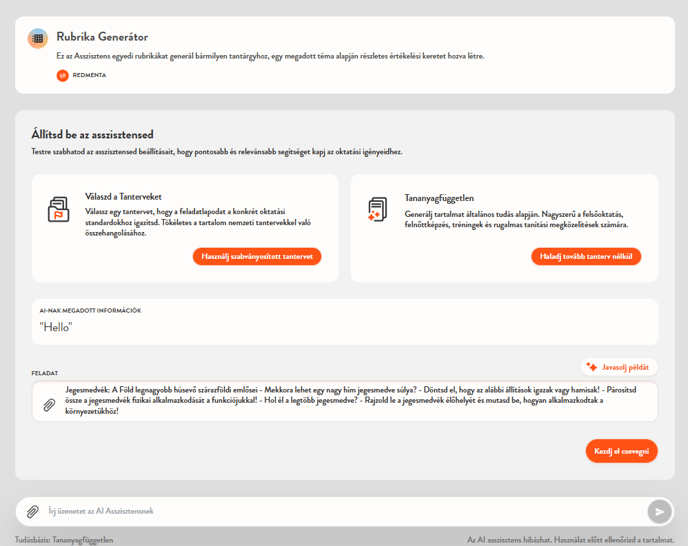Start chatting with Kezdj el csevegni
688x546 pixels.
coord(621,451)
